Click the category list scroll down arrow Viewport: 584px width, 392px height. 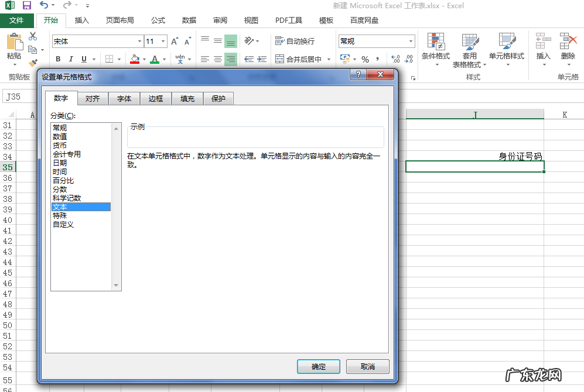point(116,286)
